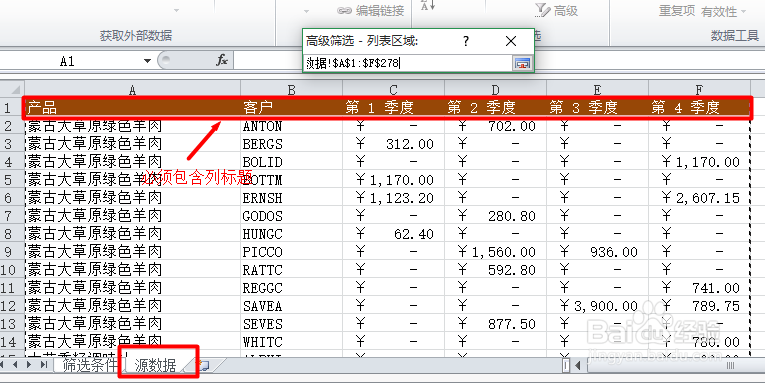Click the 第 4 季度 header cell

pos(699,107)
